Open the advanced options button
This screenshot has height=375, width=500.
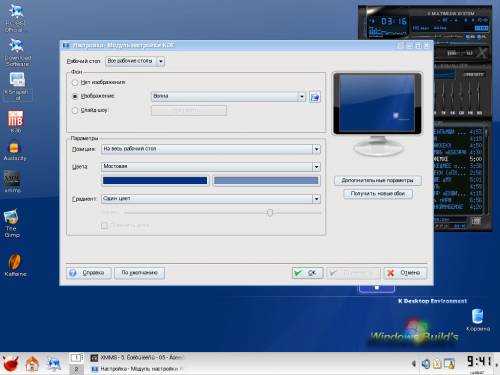coord(378,180)
